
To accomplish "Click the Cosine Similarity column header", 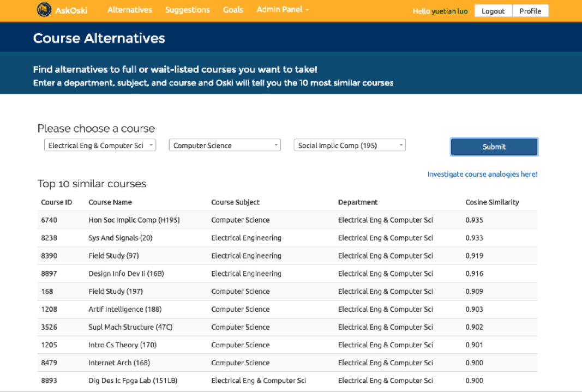I will 492,202.
